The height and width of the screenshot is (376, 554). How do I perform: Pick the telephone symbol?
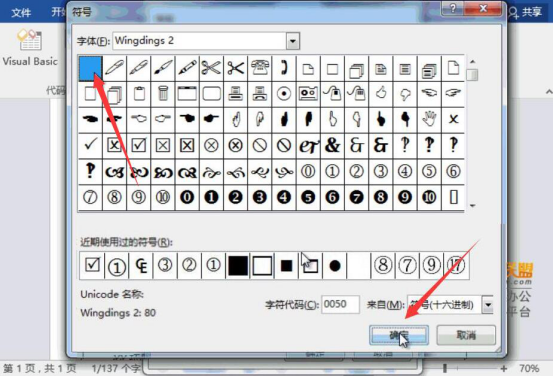tap(260, 68)
